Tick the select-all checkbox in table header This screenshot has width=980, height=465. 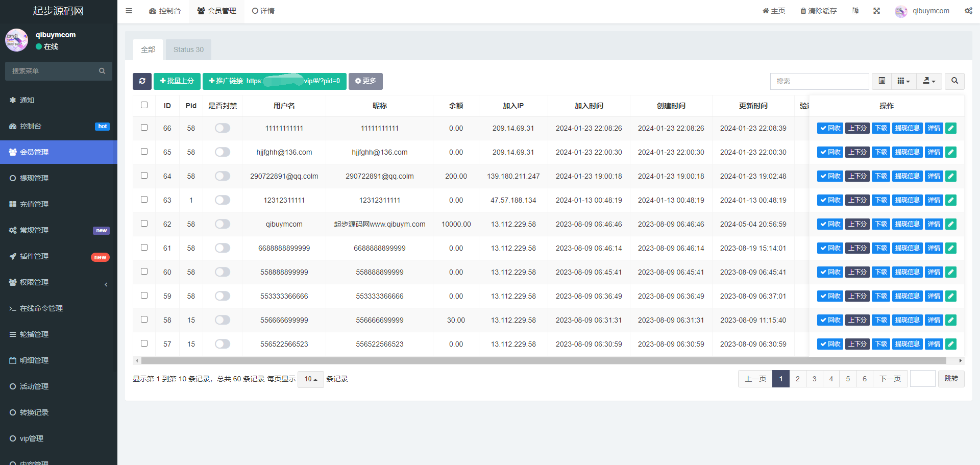tap(144, 105)
